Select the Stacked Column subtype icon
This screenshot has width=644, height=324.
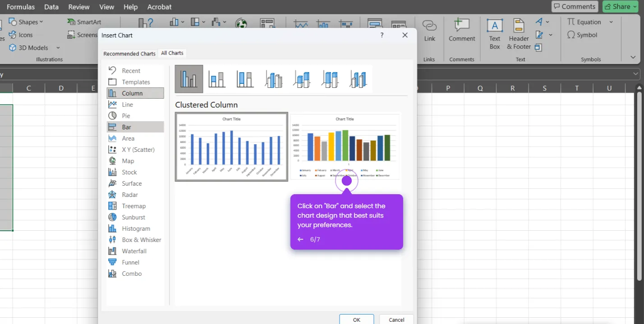(x=217, y=78)
